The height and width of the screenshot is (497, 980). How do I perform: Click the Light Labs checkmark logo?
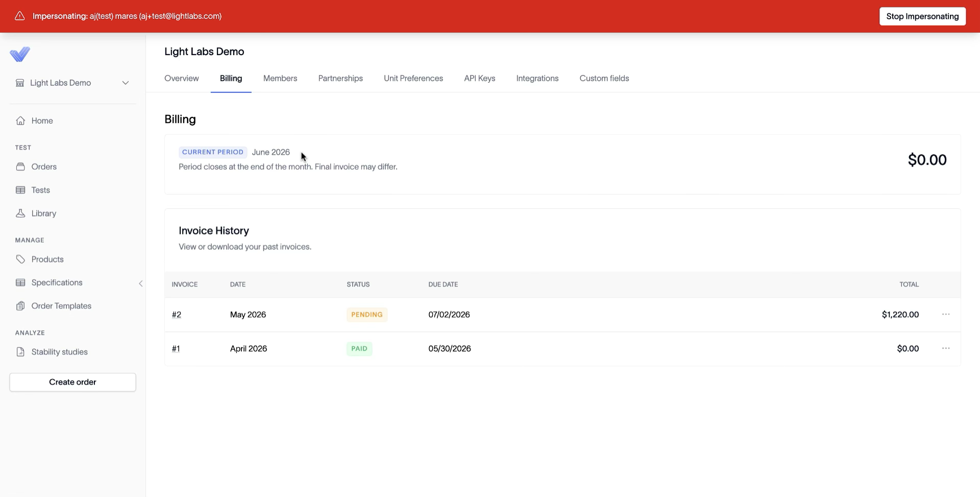(20, 54)
